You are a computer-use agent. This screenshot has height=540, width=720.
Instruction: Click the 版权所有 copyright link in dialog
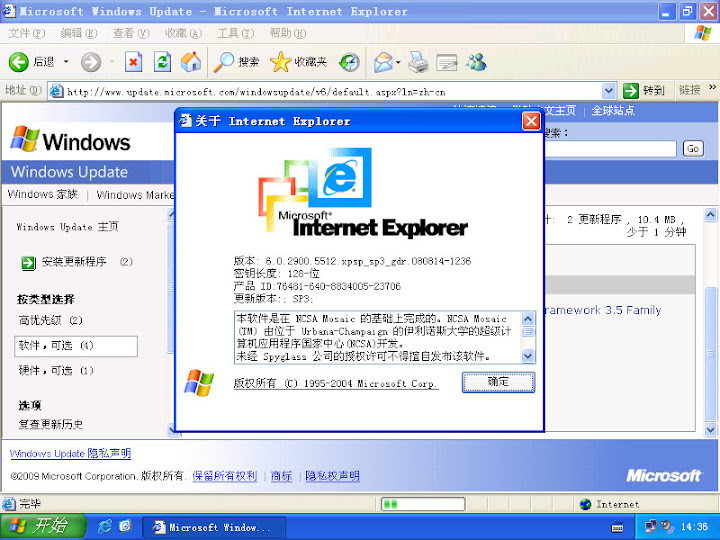click(x=336, y=383)
